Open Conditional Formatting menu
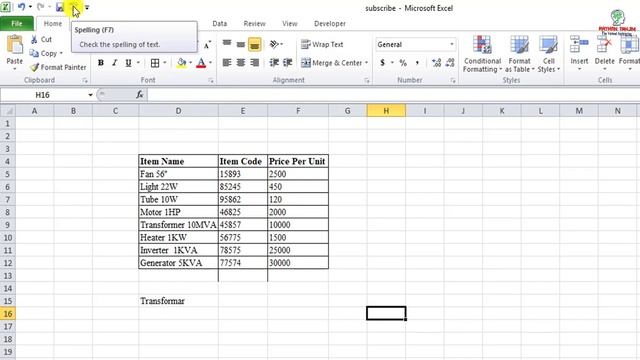This screenshot has height=360, width=640. [x=482, y=54]
